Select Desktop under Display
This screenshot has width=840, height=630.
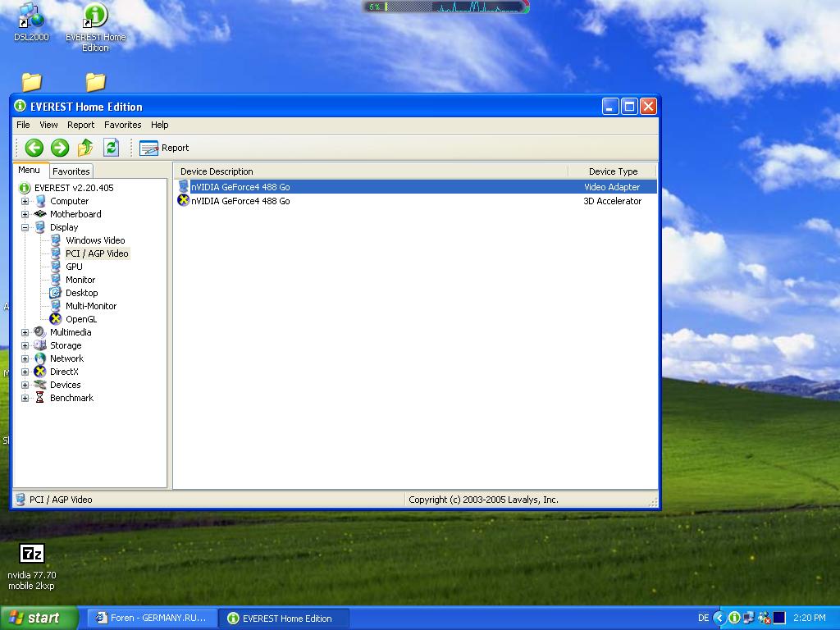(81, 293)
